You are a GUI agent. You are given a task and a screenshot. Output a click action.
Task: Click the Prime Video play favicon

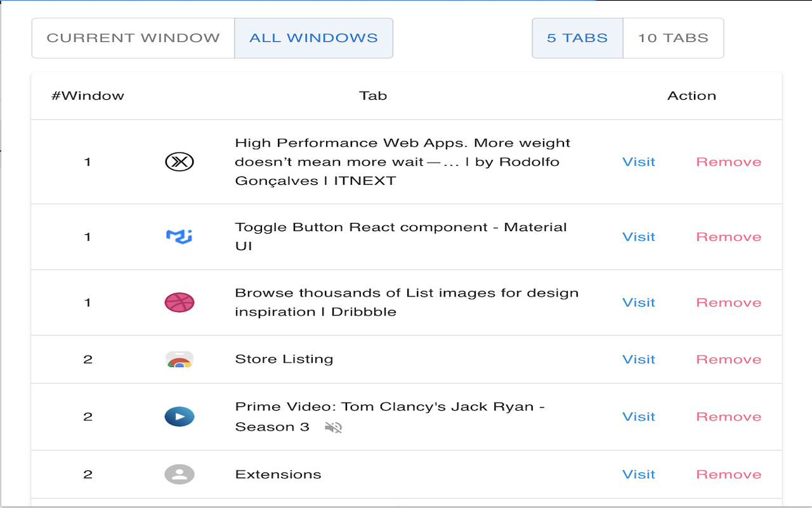point(180,417)
